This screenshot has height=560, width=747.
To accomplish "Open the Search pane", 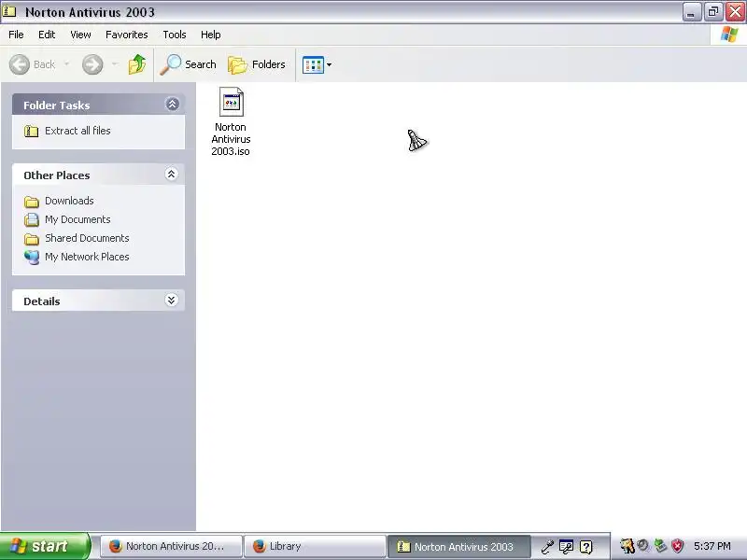I will click(x=188, y=64).
